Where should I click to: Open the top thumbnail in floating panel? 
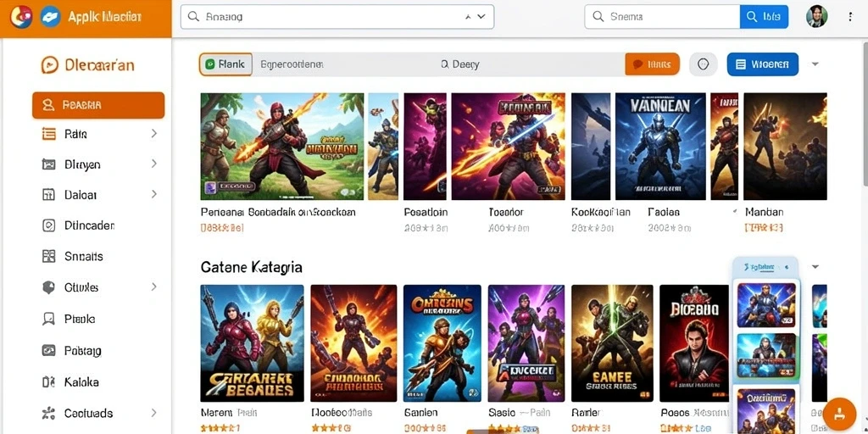(x=766, y=305)
